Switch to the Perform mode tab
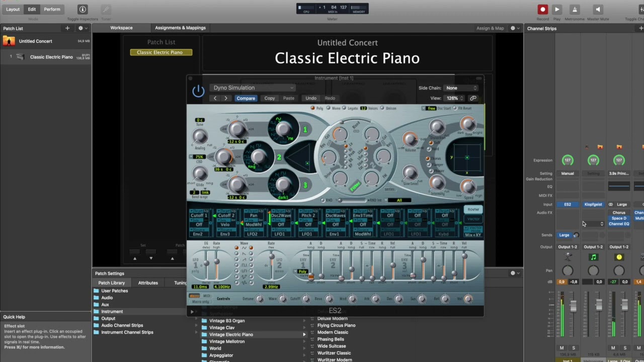 tap(52, 10)
